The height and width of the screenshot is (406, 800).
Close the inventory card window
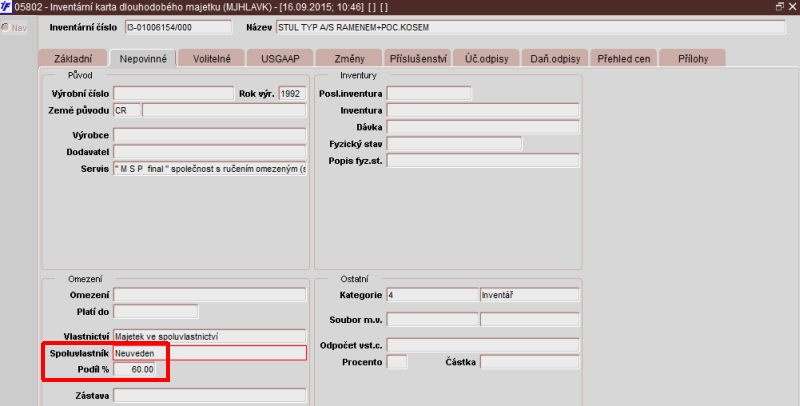[x=792, y=7]
